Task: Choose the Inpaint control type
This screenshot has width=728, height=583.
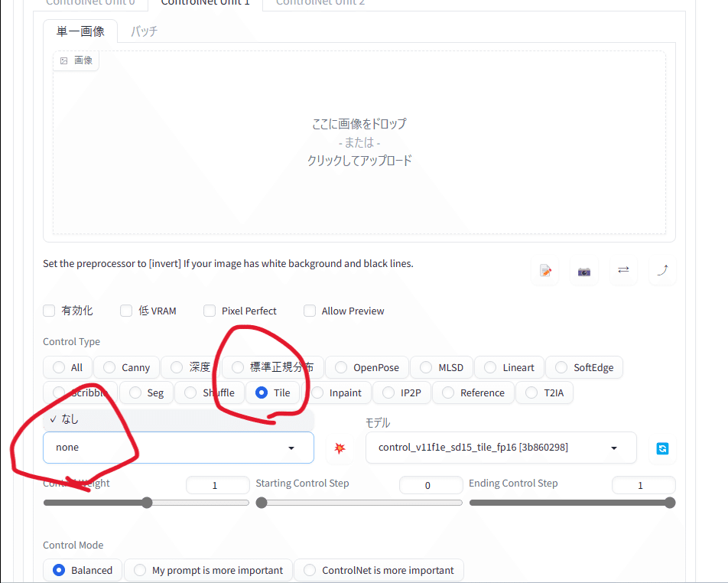Action: tap(336, 392)
